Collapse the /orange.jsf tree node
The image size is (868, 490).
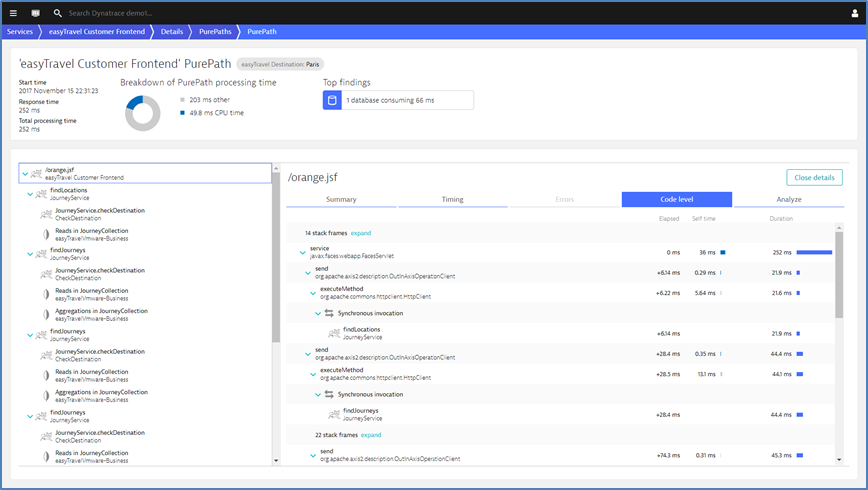[25, 174]
